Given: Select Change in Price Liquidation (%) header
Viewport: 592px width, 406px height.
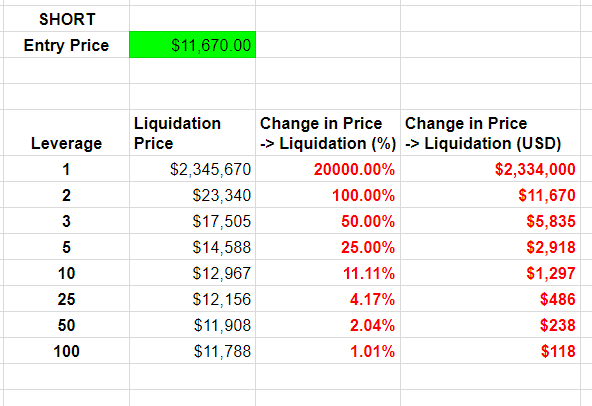Looking at the screenshot, I should 328,133.
